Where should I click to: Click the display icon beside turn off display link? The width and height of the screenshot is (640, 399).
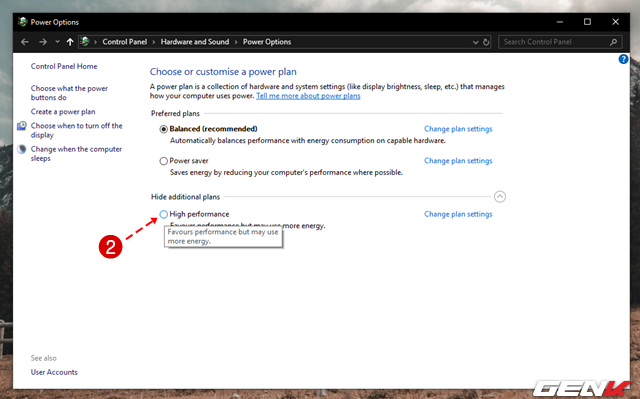(x=22, y=126)
